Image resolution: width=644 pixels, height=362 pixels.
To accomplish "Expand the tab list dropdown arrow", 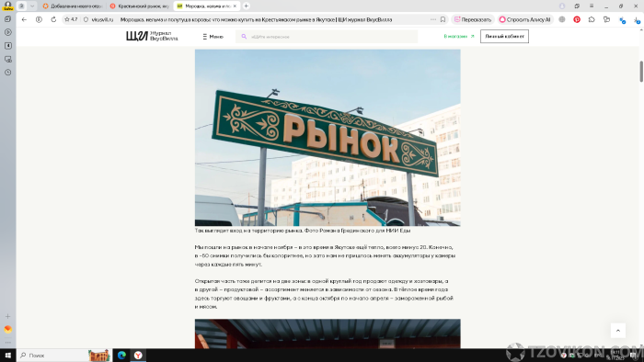I will (x=32, y=6).
